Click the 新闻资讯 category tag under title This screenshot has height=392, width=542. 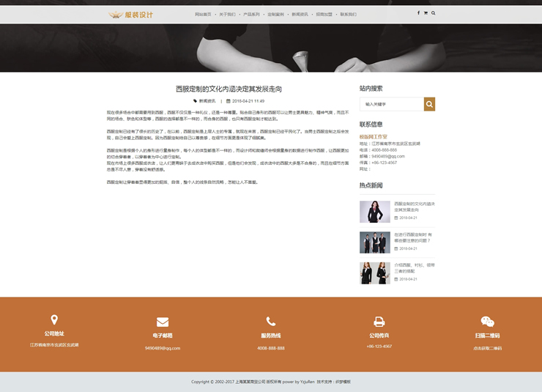[x=207, y=101]
